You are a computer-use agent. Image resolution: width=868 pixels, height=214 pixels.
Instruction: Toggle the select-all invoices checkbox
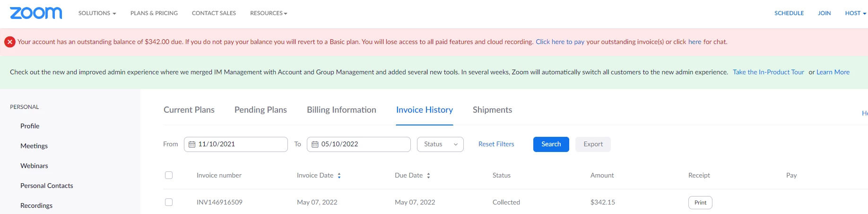(x=169, y=175)
